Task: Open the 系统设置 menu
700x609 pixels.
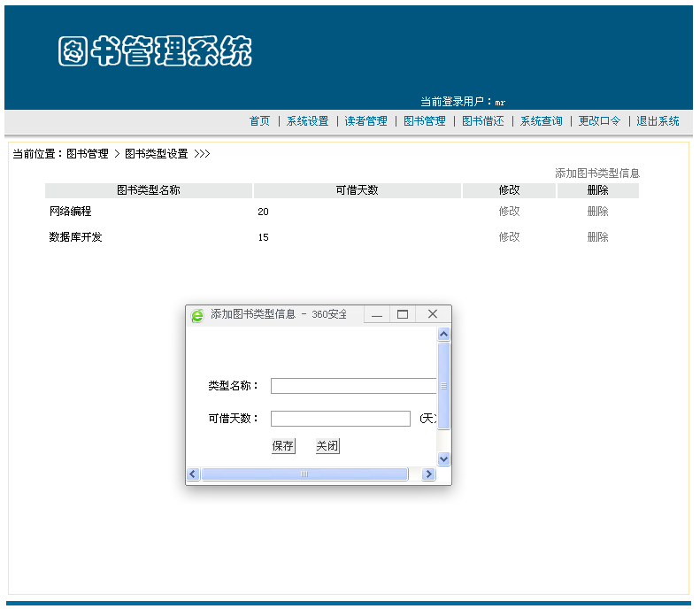Action: coord(308,121)
